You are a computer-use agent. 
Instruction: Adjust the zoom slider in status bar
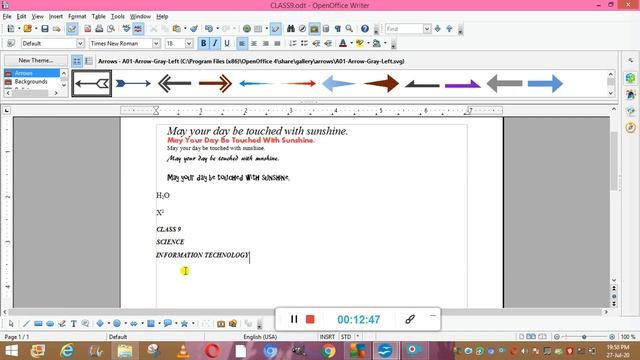[x=584, y=337]
